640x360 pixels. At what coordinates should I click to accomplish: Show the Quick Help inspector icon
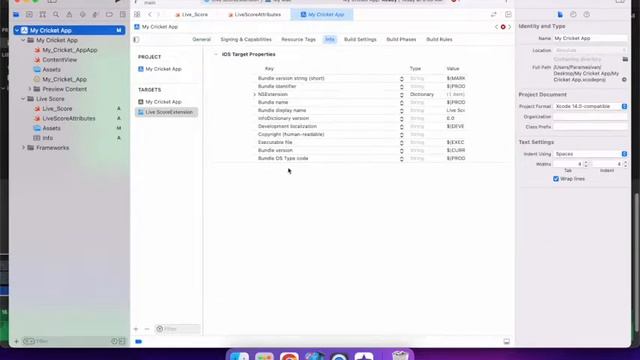pos(587,14)
